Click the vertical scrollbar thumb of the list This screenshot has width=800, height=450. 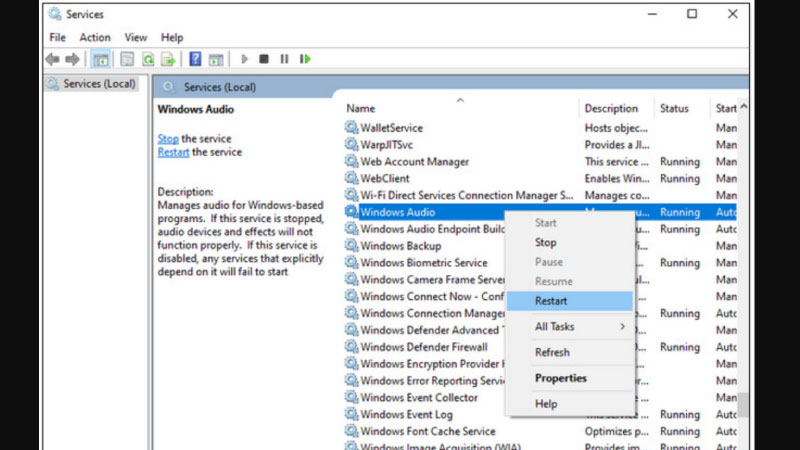(743, 405)
